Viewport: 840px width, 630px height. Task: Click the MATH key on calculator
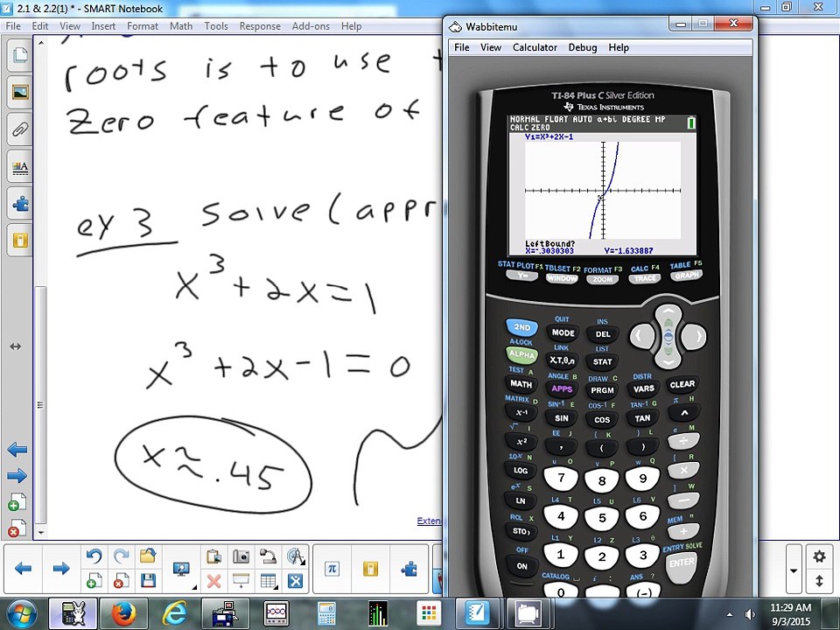coord(521,384)
